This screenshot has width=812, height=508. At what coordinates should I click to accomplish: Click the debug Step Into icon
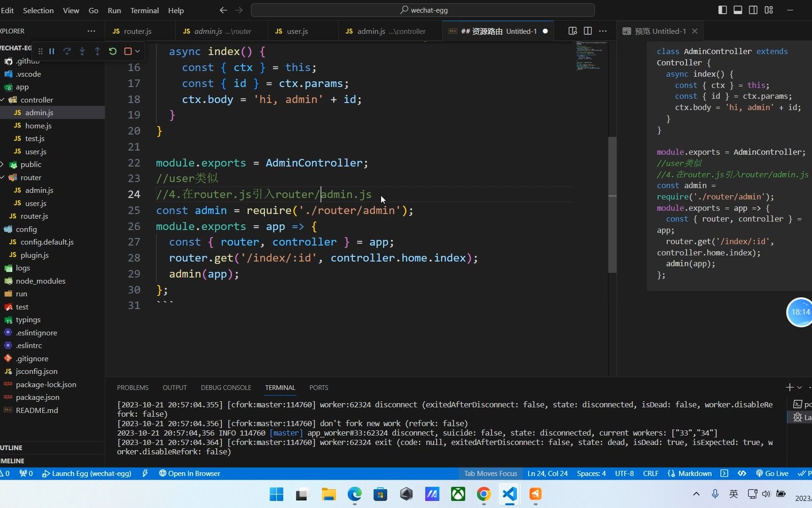(82, 51)
